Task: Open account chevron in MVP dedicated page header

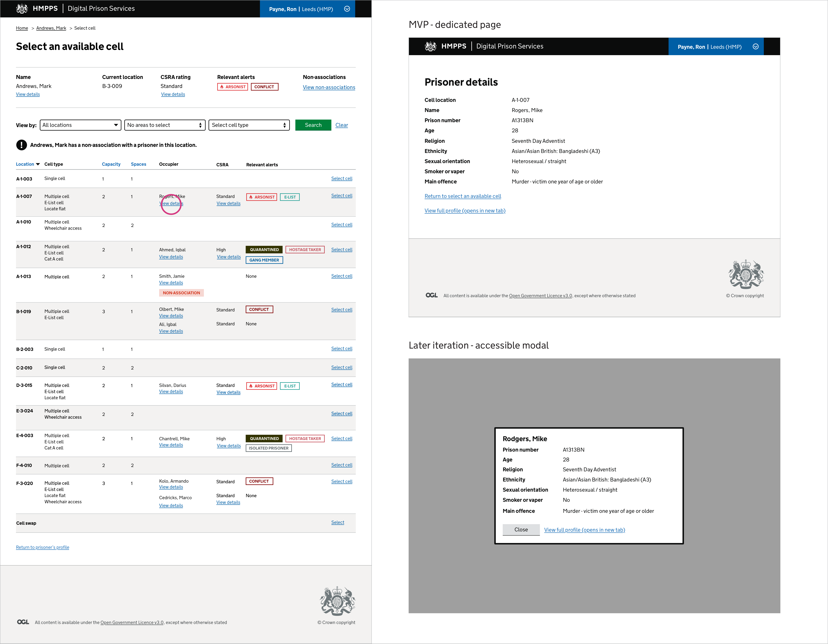Action: 756,47
